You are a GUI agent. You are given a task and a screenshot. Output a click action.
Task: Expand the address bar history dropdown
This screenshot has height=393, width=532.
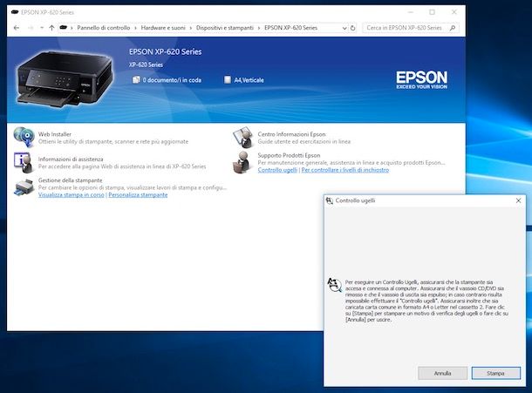pyautogui.click(x=344, y=28)
